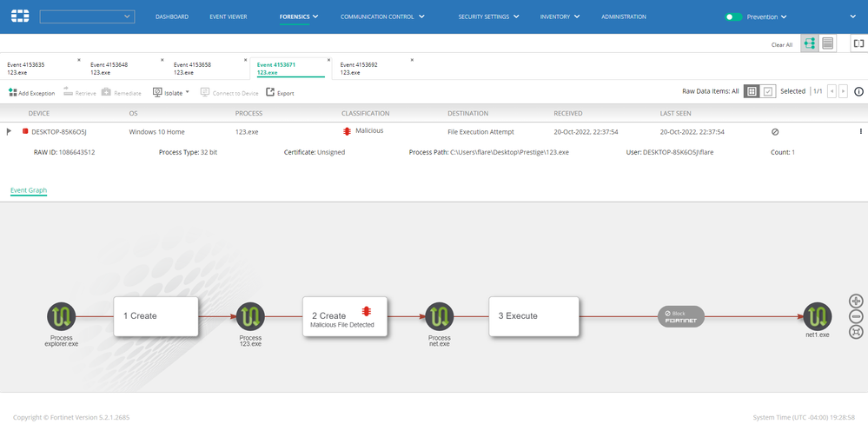
Task: Select the 2 Create malicious file box
Action: point(344,316)
